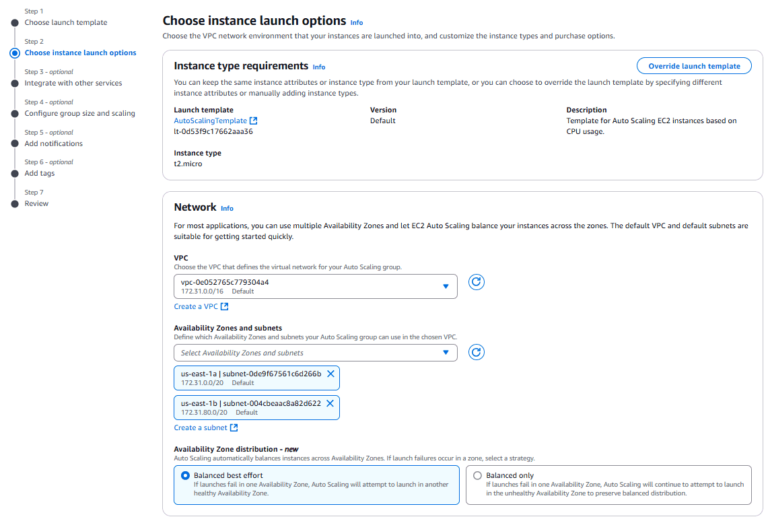Click external link icon beside Create a VPC
768x519 pixels.
point(225,307)
